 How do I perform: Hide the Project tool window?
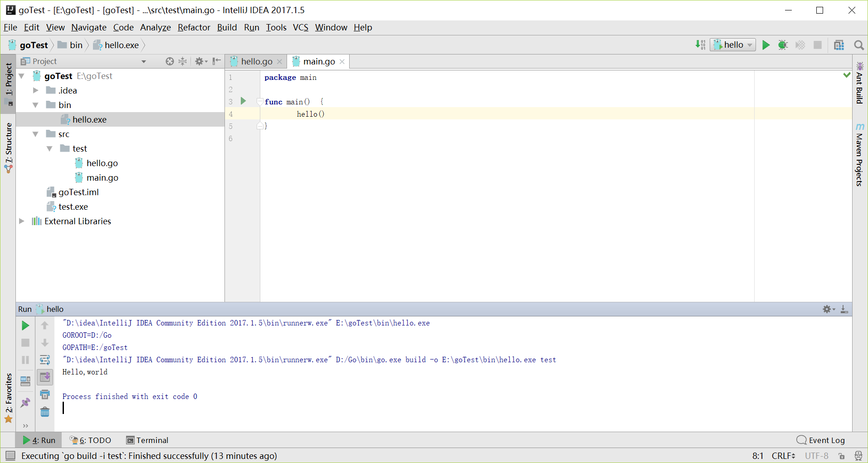click(x=217, y=61)
